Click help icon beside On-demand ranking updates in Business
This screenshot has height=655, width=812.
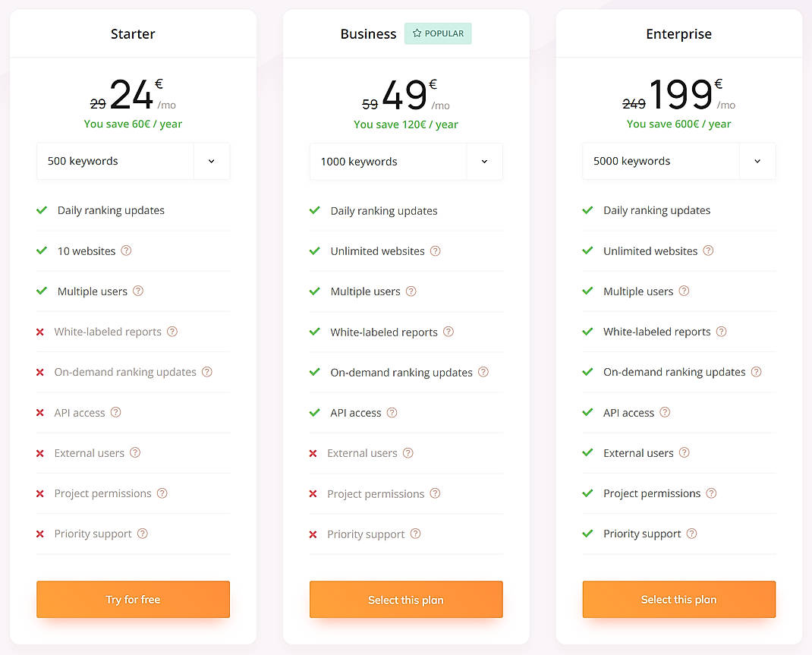483,372
